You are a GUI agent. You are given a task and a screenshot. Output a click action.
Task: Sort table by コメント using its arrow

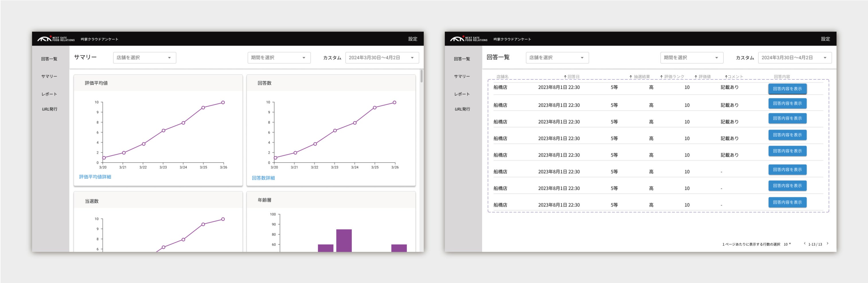click(726, 77)
